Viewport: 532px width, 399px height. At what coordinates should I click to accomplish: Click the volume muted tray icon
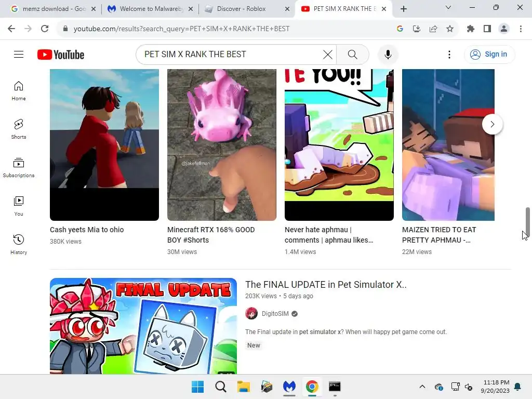click(469, 387)
